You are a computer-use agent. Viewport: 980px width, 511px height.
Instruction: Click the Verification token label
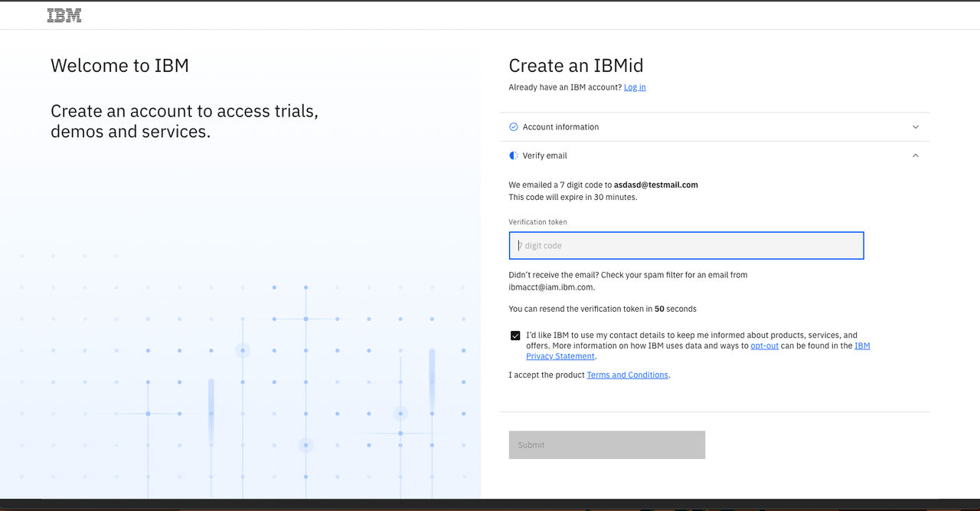point(538,222)
